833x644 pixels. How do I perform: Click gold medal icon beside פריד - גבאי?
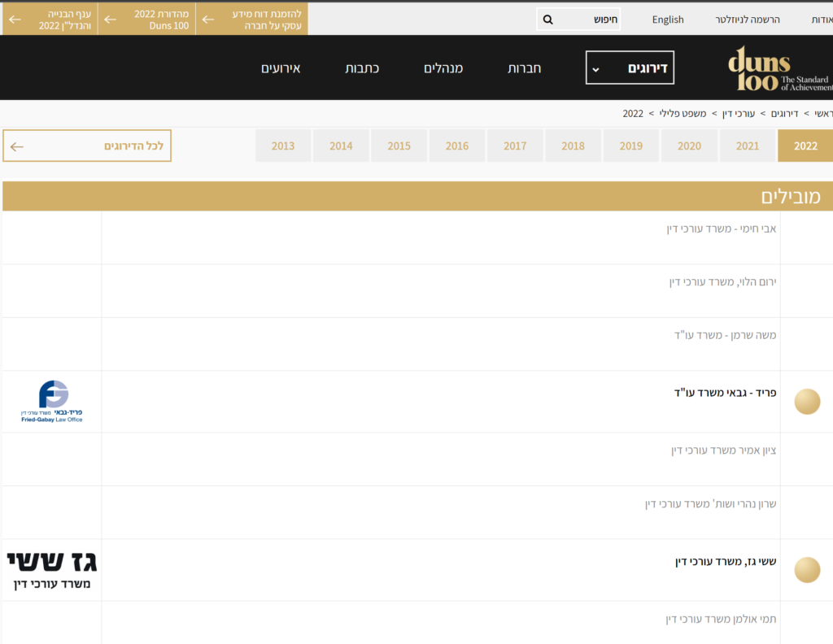coord(806,402)
